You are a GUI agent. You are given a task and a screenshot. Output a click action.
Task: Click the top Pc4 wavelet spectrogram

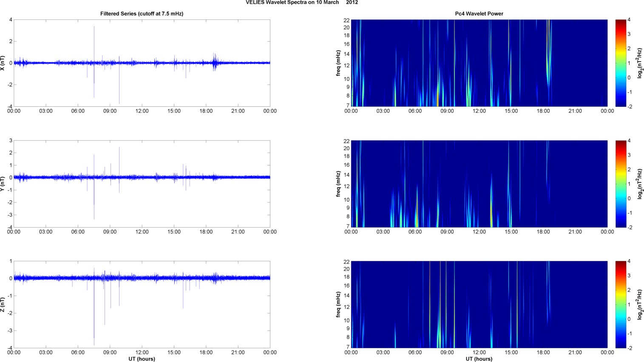pyautogui.click(x=479, y=63)
